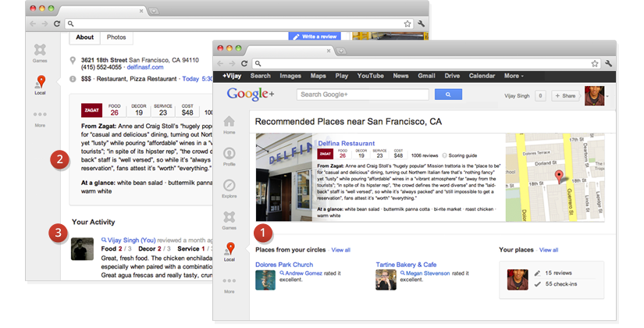The image size is (644, 328).
Task: Click into the Search Google+ field
Action: click(363, 94)
